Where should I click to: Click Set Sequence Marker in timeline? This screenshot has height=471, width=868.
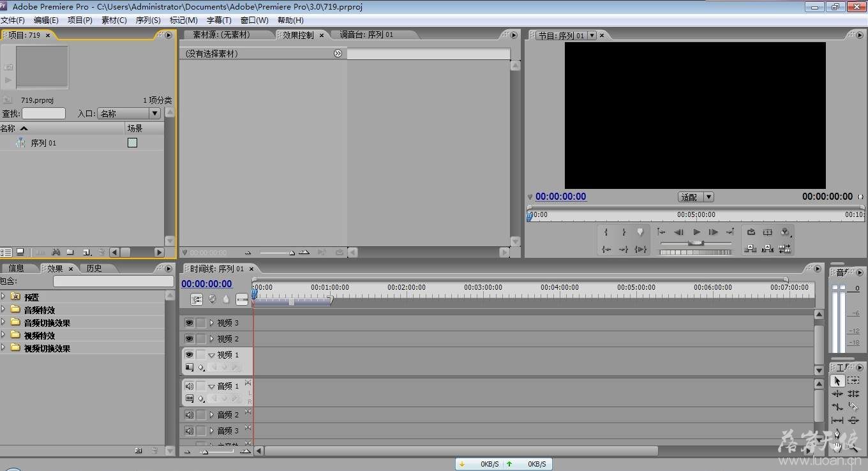(x=226, y=299)
